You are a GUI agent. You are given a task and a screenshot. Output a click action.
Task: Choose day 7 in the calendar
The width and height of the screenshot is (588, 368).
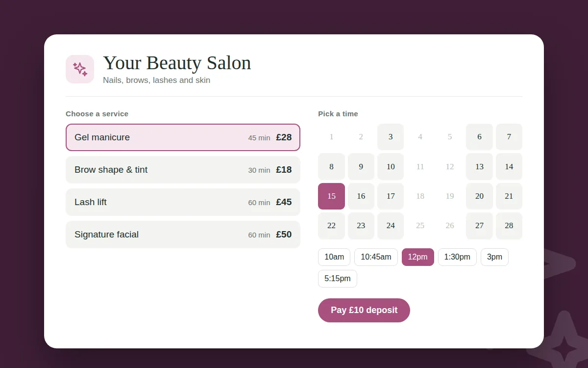(x=509, y=137)
